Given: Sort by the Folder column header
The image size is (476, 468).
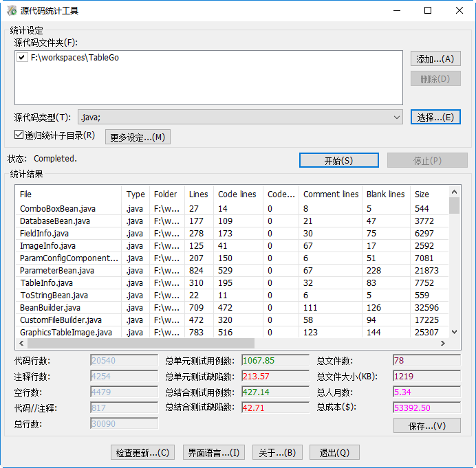Looking at the screenshot, I should 167,194.
